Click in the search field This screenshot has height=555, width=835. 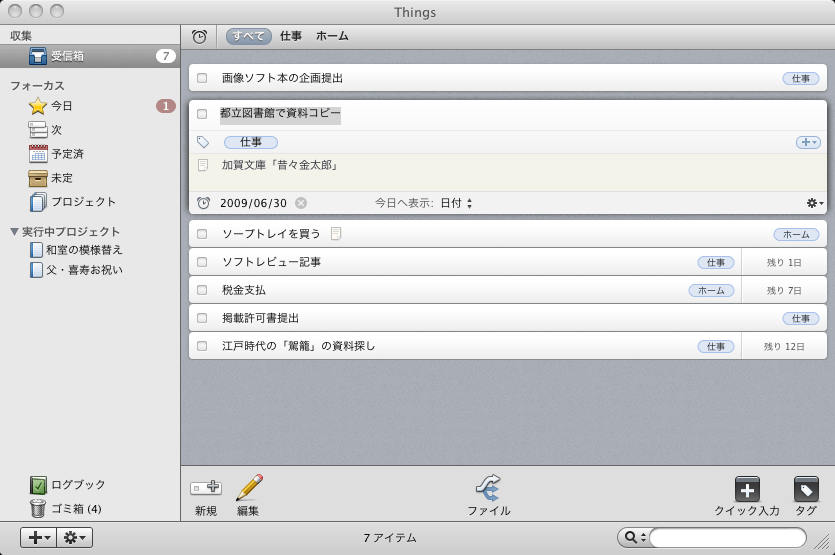point(727,537)
